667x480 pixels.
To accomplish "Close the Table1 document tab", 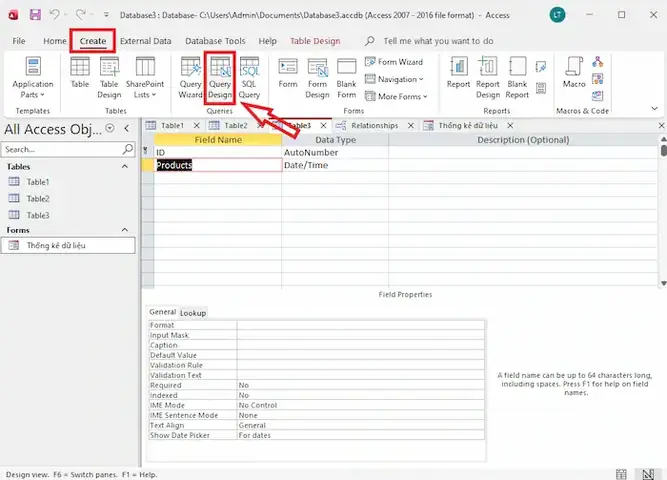I will click(197, 126).
